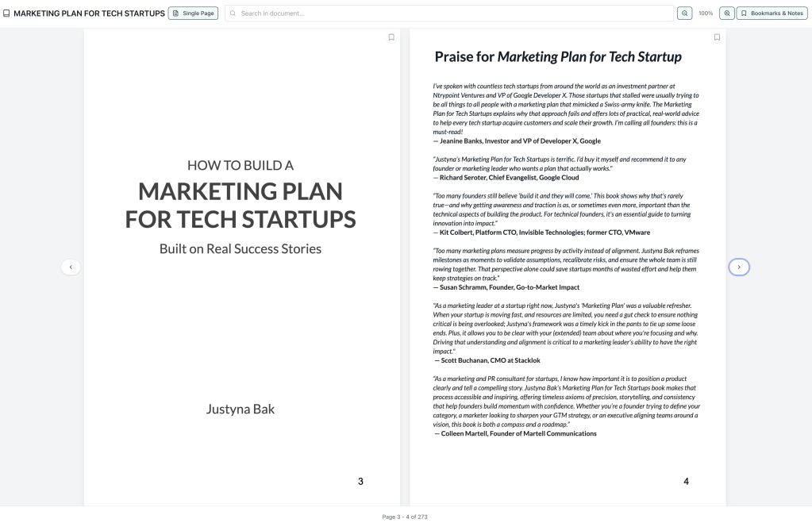This screenshot has height=523, width=812.
Task: Click the 'Praise for Marketing Plan' heading
Action: pyautogui.click(x=557, y=57)
